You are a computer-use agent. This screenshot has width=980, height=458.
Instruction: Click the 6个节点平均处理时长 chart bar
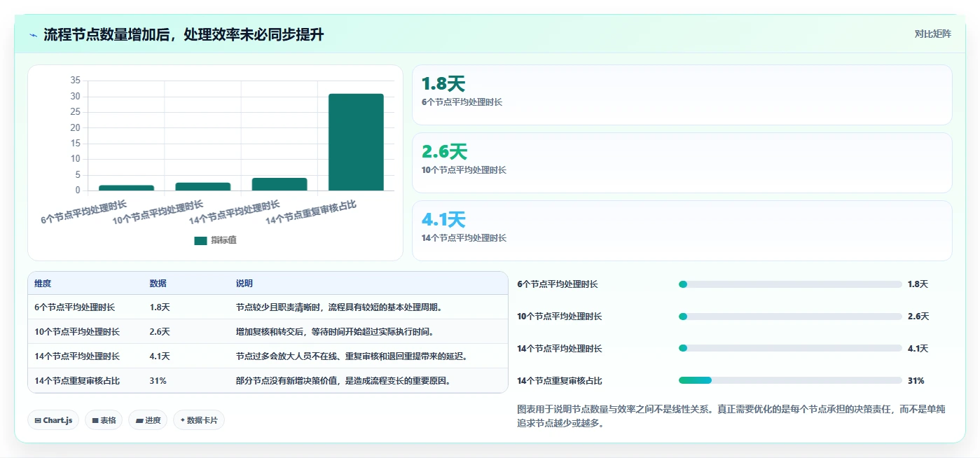pos(126,188)
